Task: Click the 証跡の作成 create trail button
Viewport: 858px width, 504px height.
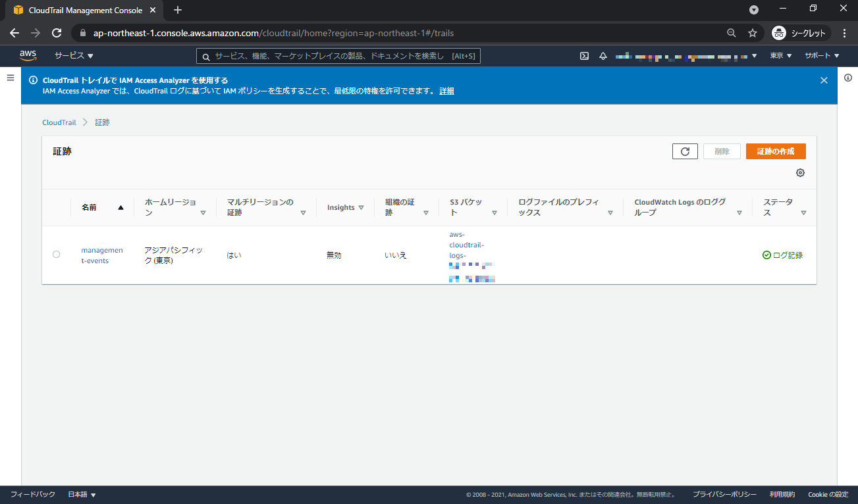Action: [x=776, y=151]
